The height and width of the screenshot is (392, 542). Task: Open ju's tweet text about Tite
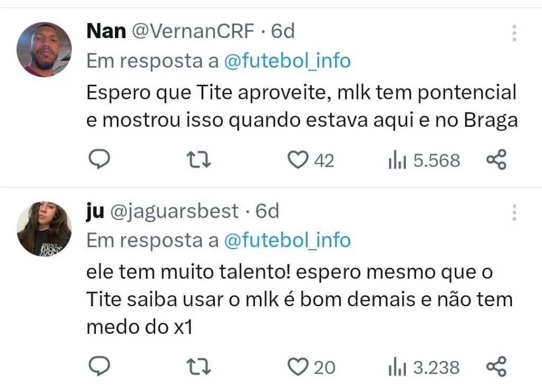299,300
